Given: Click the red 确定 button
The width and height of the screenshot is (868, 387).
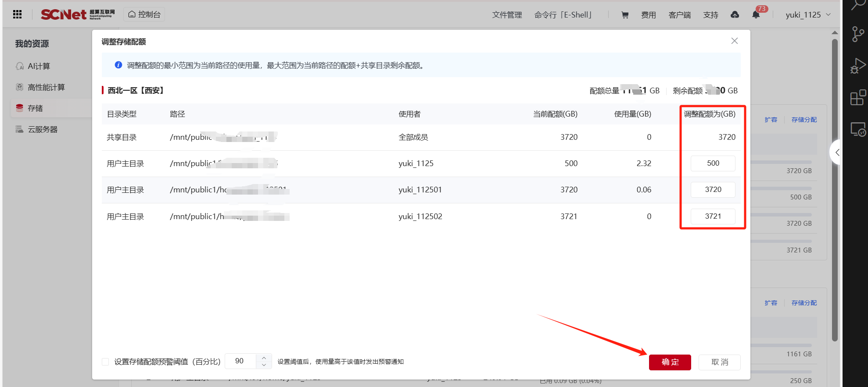Looking at the screenshot, I should pyautogui.click(x=670, y=362).
